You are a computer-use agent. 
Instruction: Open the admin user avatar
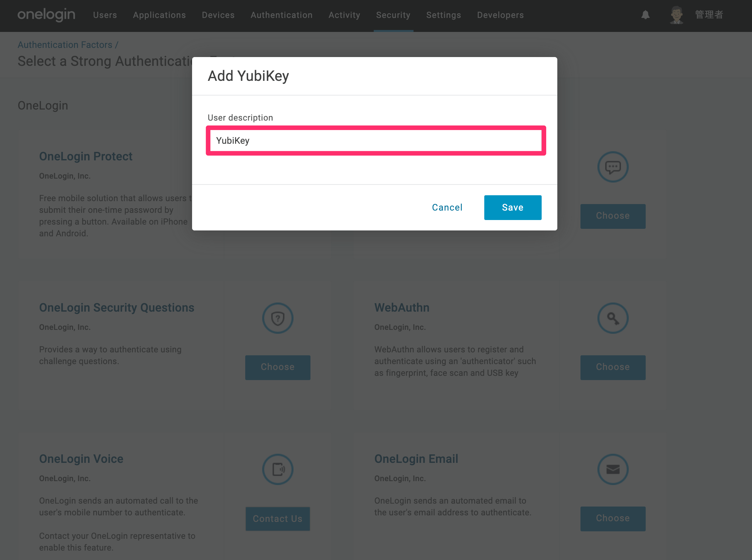pyautogui.click(x=677, y=15)
